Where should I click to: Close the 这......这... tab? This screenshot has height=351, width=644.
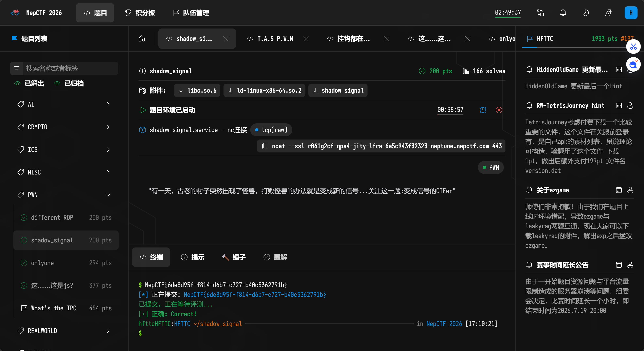click(468, 38)
